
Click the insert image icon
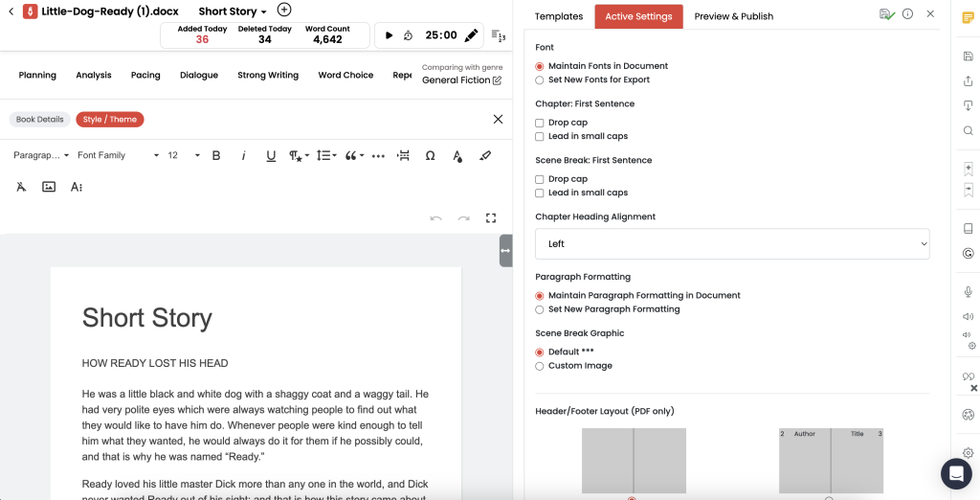coord(49,187)
